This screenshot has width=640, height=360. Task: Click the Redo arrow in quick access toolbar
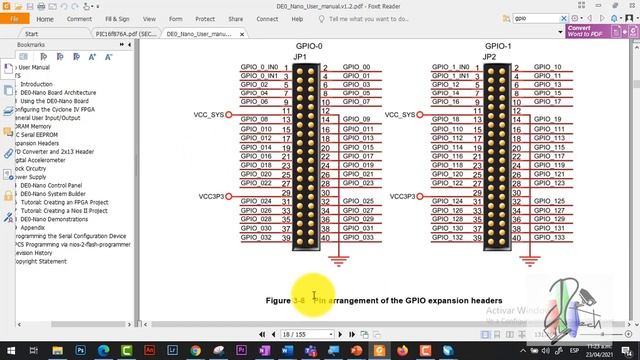point(75,7)
